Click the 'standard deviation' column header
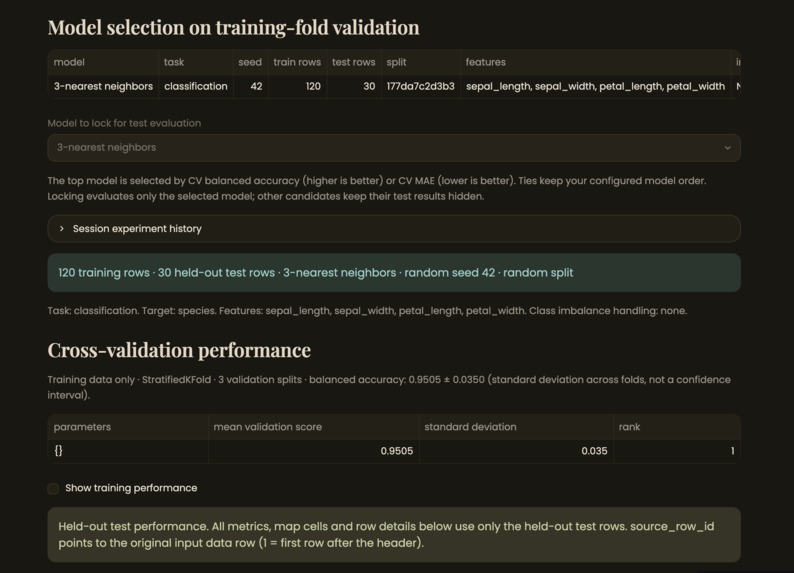 [x=516, y=427]
